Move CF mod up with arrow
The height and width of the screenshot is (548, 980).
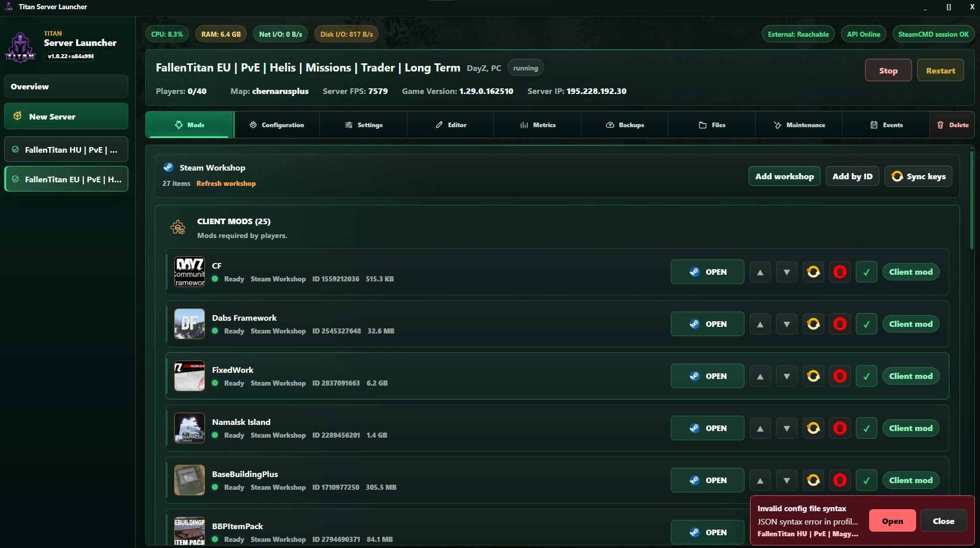760,272
